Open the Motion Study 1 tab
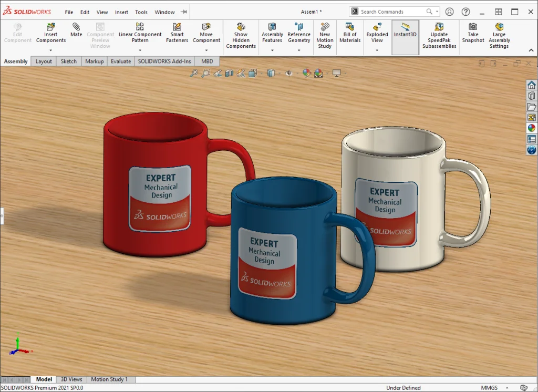Viewport: 538px width, 392px height. click(x=109, y=379)
